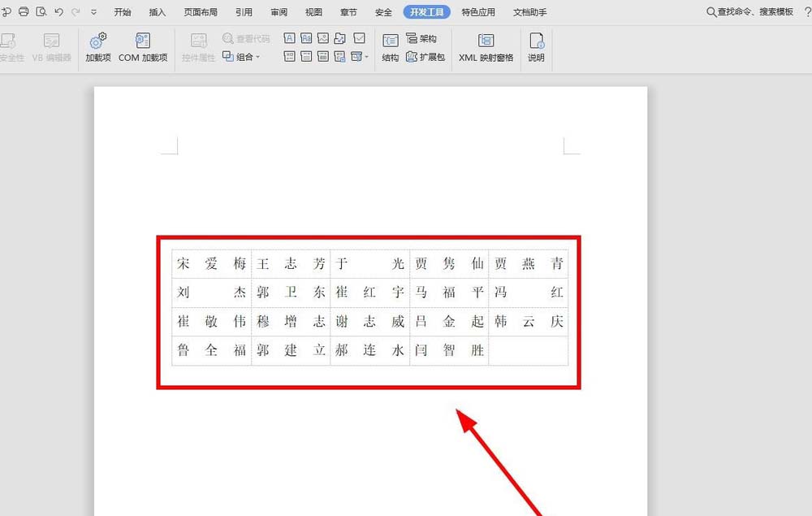Expand the quick access toolbar customize arrow
Screen dimensions: 812x516
93,12
